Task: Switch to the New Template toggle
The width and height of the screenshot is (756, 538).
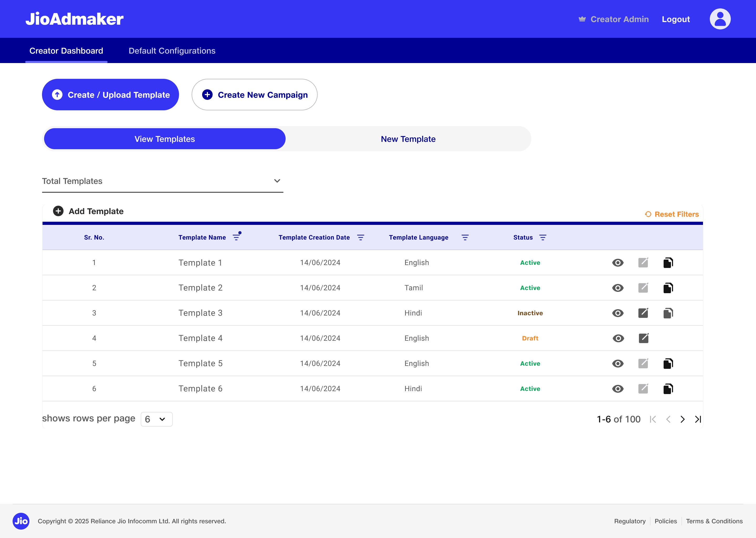Action: tap(408, 139)
